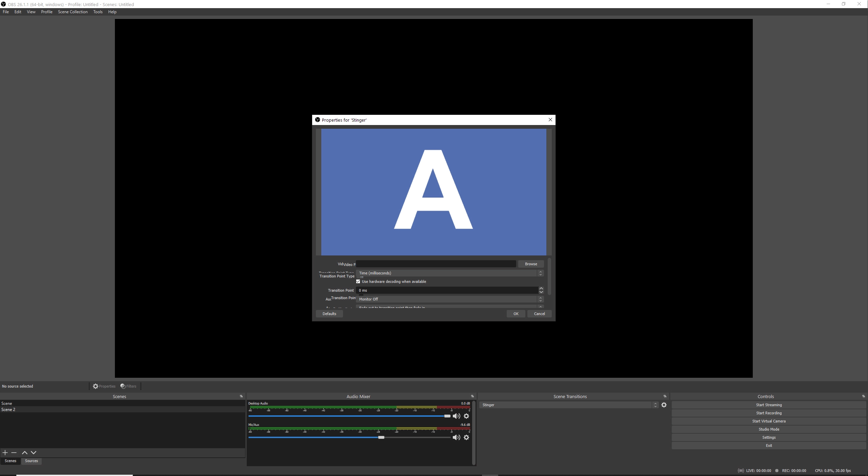Viewport: 868px width, 476px height.
Task: Move scene down with the arrow icon
Action: click(x=34, y=453)
